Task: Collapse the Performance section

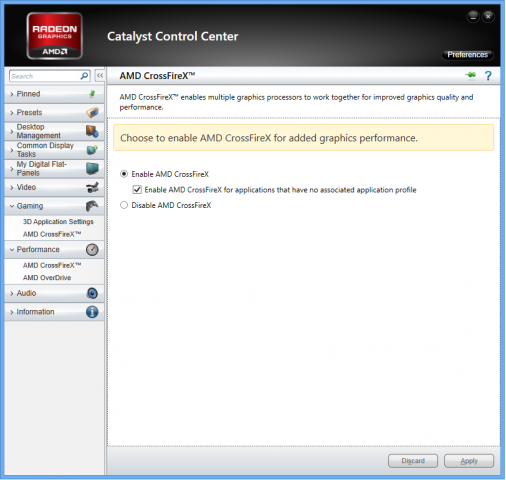Action: 12,250
